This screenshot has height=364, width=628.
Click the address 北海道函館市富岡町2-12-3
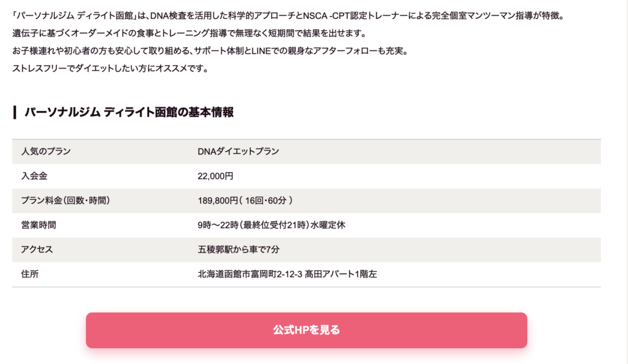click(x=250, y=274)
